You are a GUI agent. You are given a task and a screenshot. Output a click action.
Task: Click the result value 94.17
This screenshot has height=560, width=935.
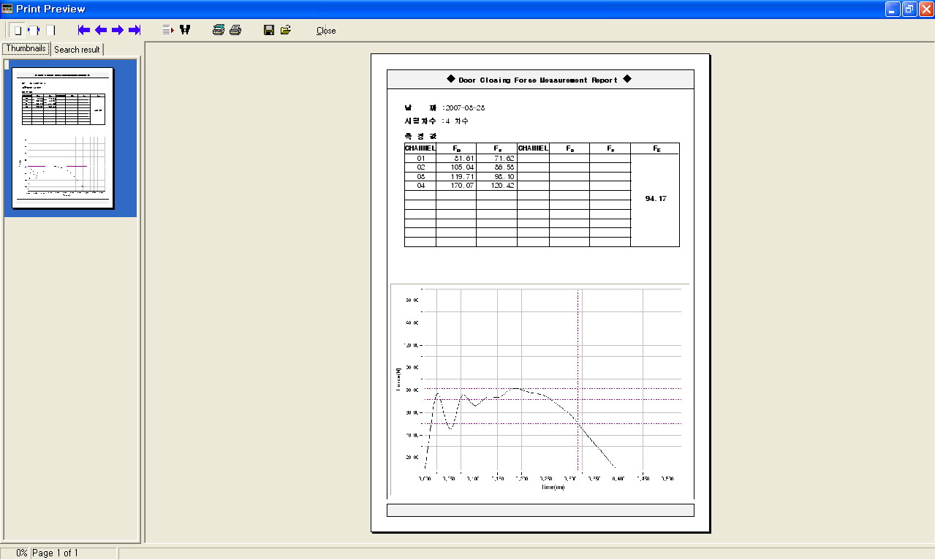(656, 199)
